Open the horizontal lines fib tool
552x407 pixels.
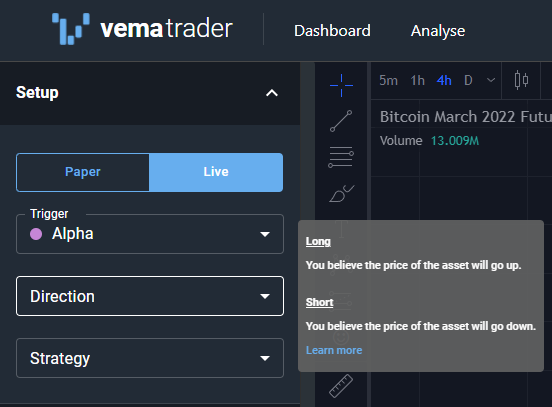point(341,157)
